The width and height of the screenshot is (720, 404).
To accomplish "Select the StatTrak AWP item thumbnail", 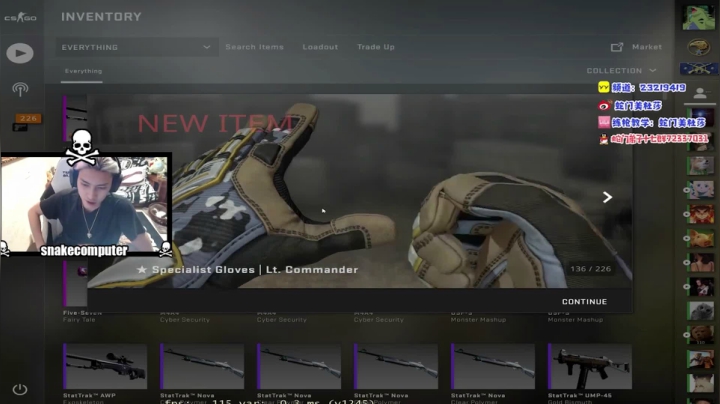I will (105, 366).
